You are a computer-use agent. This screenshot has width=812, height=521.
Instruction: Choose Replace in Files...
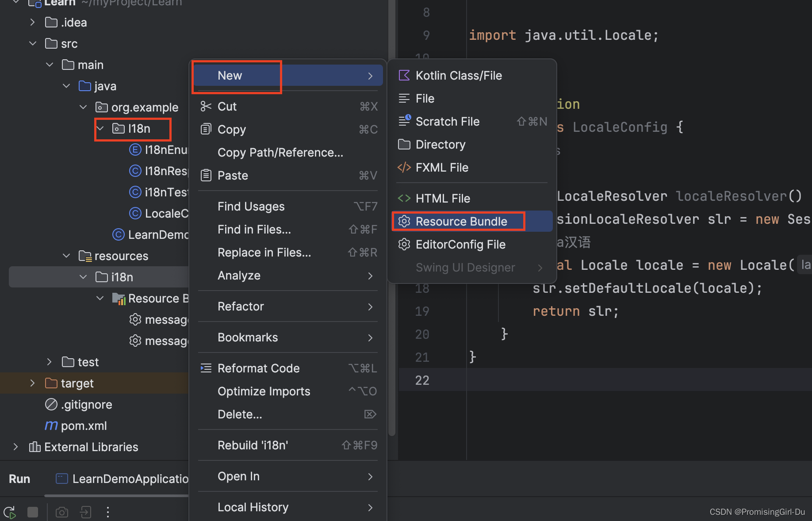pyautogui.click(x=288, y=253)
